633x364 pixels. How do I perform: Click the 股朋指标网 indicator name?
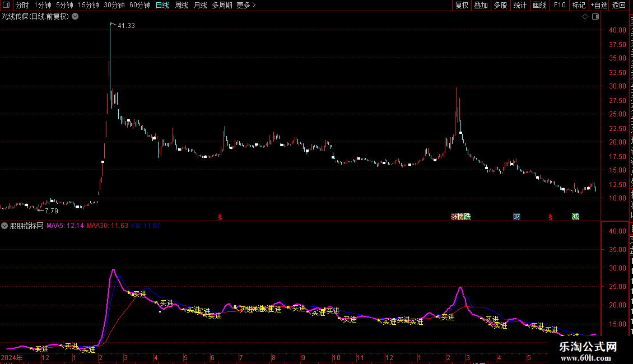pos(27,226)
